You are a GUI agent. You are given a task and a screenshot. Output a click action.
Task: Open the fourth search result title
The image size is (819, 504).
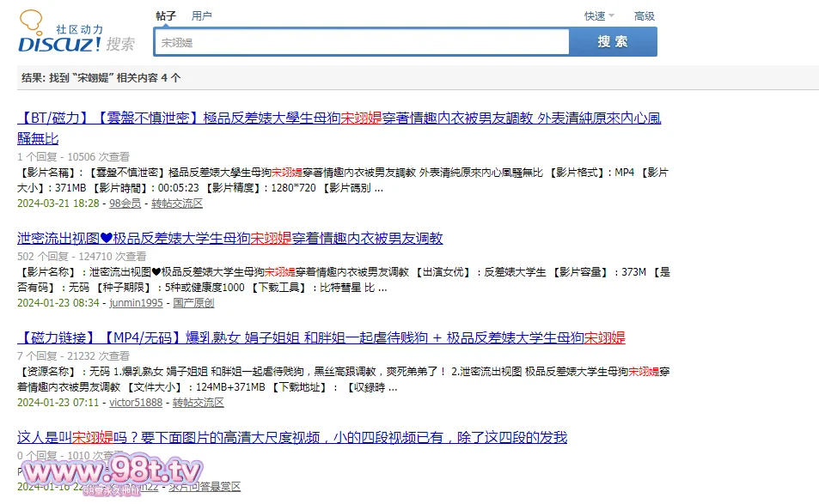(x=292, y=437)
